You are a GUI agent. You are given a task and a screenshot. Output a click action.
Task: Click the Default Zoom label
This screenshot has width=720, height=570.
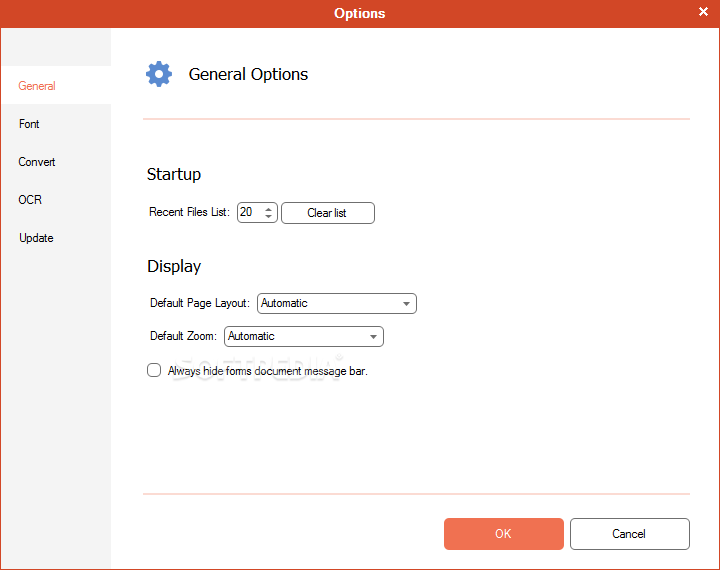coord(183,336)
